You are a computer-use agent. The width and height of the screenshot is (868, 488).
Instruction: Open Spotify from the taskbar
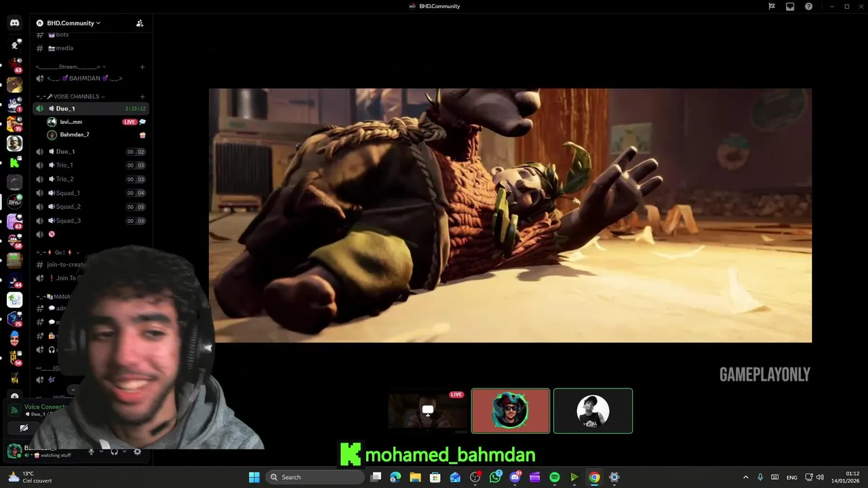coord(555,477)
